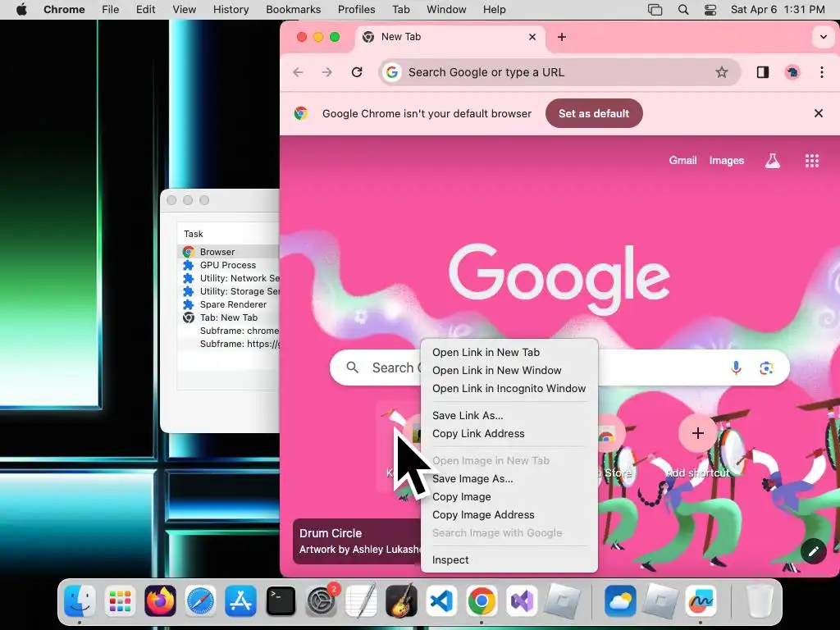Click Add shortcut plus button
This screenshot has width=840, height=630.
coord(697,433)
